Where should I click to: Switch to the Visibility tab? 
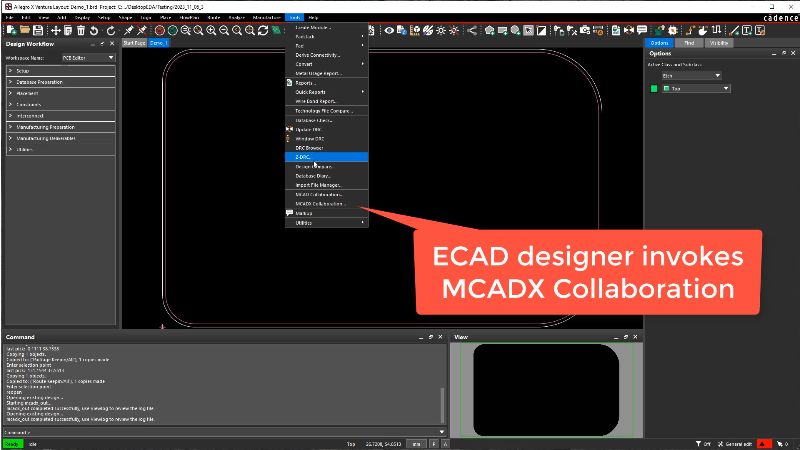pyautogui.click(x=719, y=43)
